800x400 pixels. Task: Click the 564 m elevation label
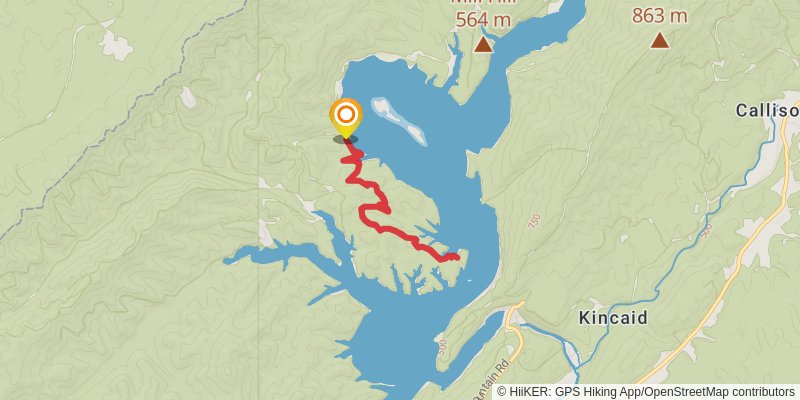[x=483, y=19]
